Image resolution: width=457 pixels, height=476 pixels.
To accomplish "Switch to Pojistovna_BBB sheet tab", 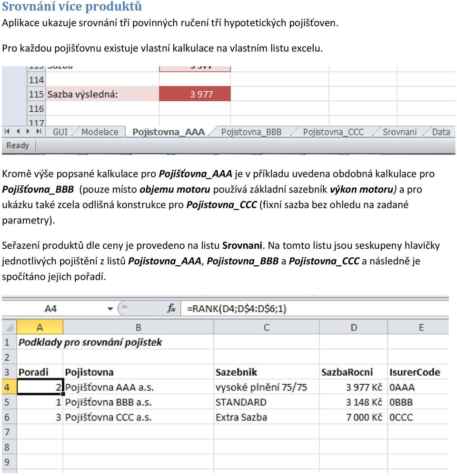I will (x=251, y=132).
